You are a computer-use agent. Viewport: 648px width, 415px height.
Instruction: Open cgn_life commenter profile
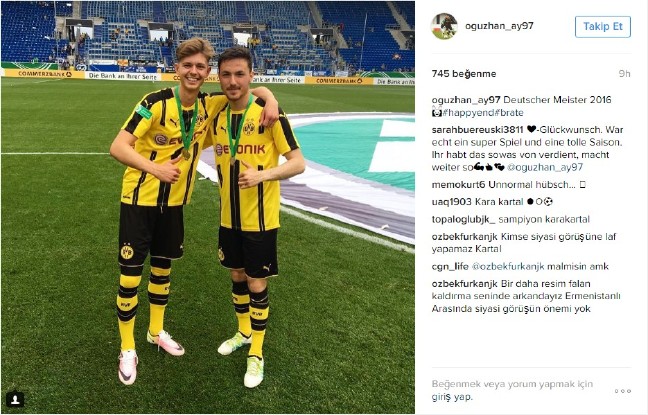[x=450, y=267]
